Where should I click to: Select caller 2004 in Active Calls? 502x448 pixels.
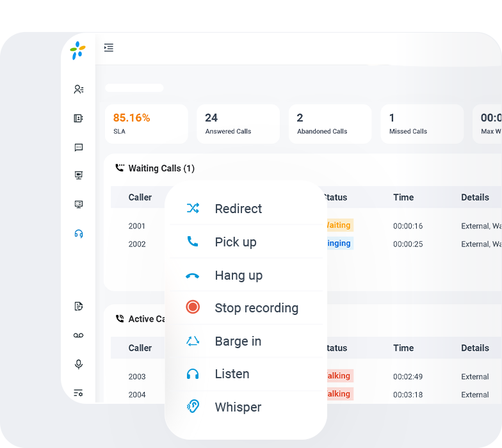click(x=137, y=395)
